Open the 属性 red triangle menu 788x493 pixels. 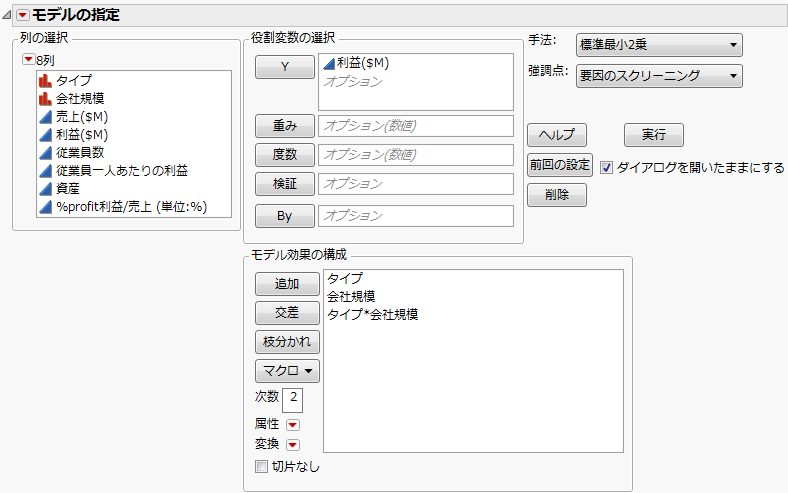[293, 424]
